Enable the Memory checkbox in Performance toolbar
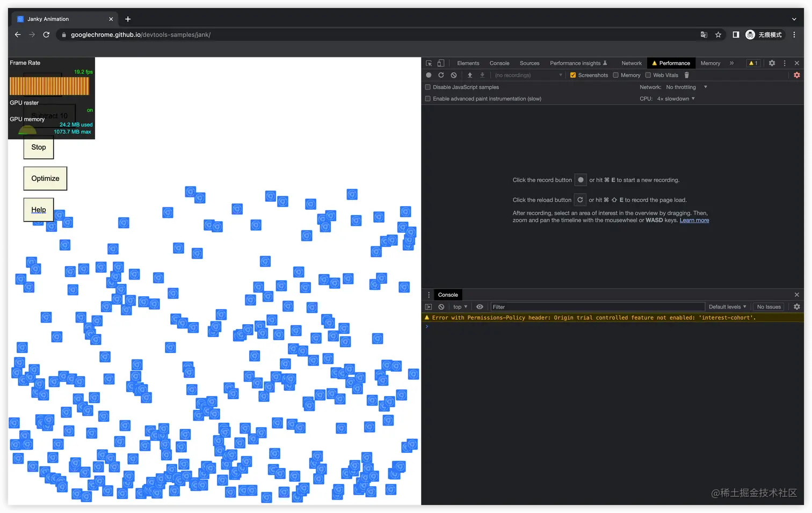 tap(616, 75)
